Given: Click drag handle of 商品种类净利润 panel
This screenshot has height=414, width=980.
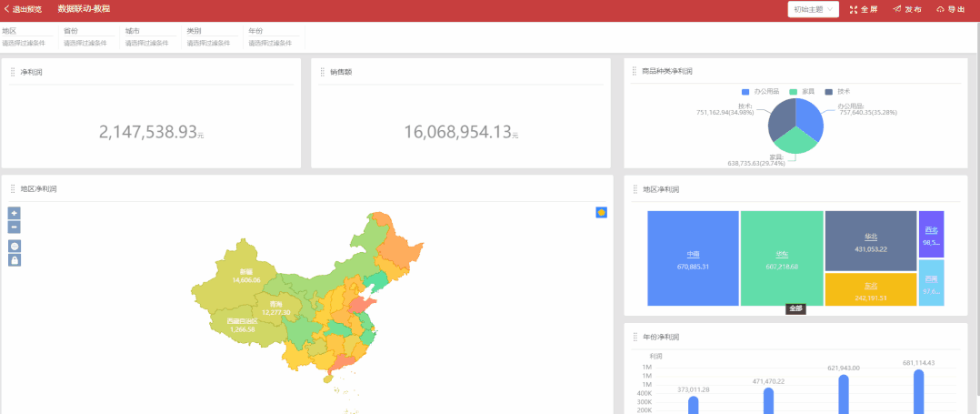Looking at the screenshot, I should (634, 71).
